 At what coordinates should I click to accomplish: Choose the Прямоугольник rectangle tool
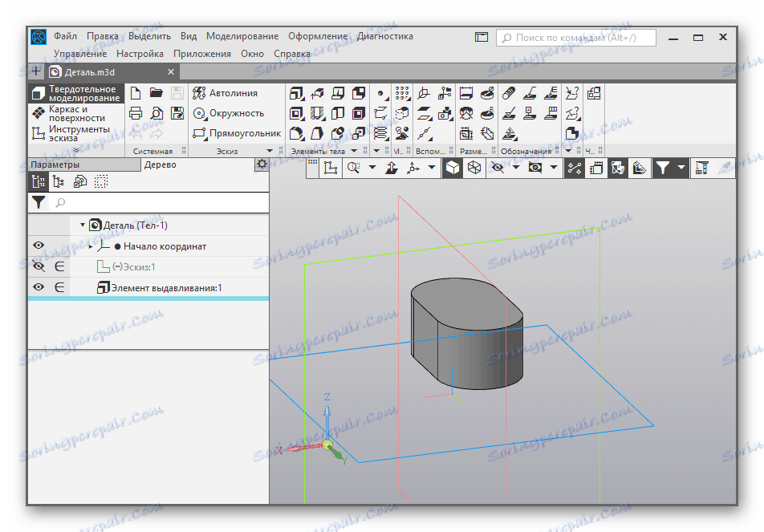[x=236, y=133]
